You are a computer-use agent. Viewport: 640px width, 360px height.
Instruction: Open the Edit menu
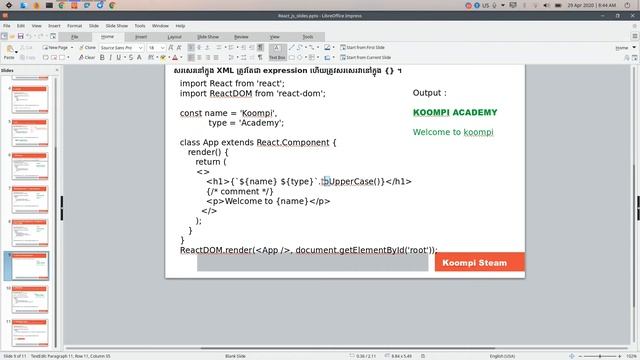click(21, 26)
